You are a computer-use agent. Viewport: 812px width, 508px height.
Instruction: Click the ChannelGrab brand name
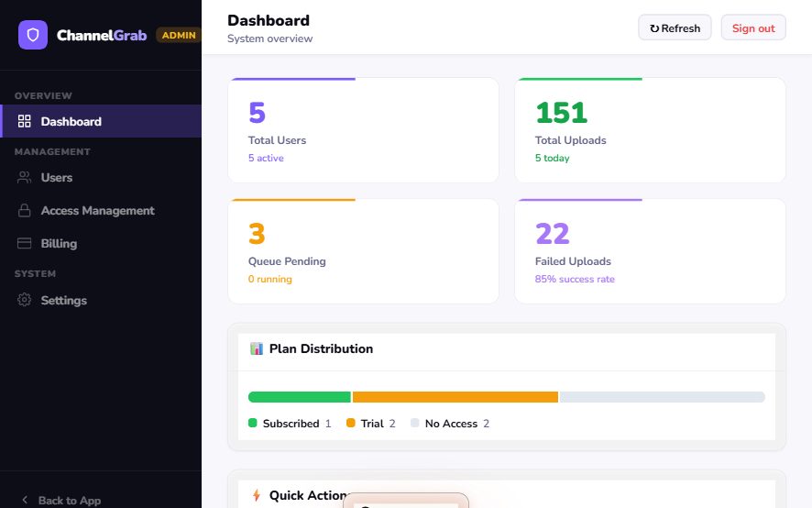click(x=102, y=35)
